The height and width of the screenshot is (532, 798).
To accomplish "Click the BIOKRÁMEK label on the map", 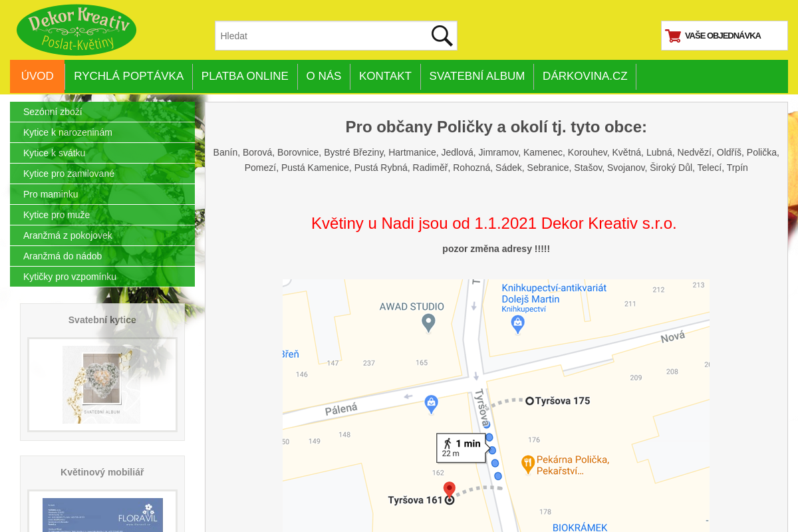I will (580, 527).
